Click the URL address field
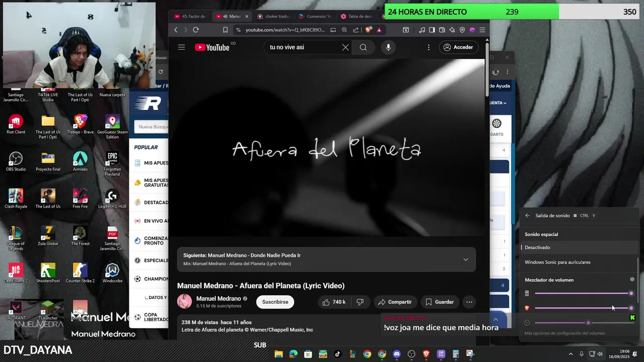 click(285, 30)
